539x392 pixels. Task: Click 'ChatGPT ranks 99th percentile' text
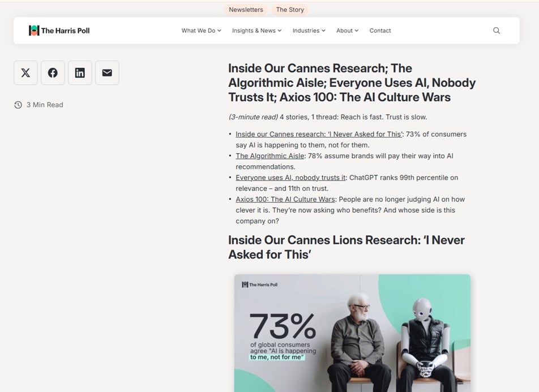[347, 183]
